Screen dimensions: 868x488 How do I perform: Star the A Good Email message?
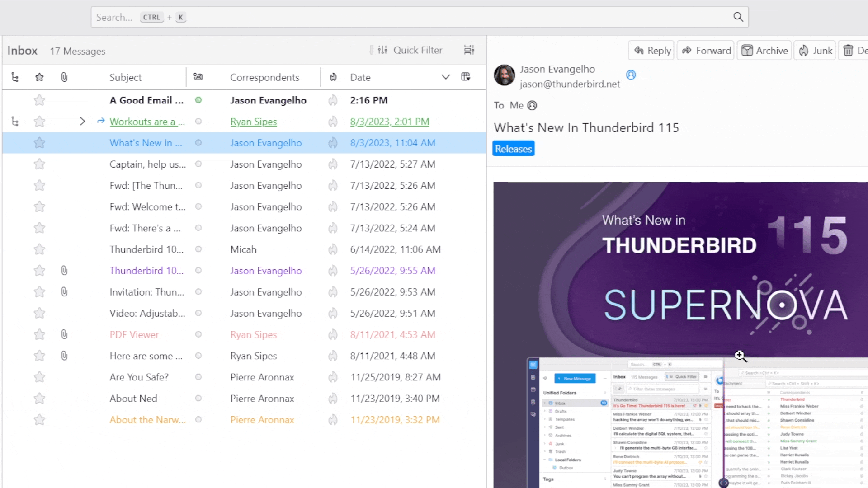click(39, 100)
